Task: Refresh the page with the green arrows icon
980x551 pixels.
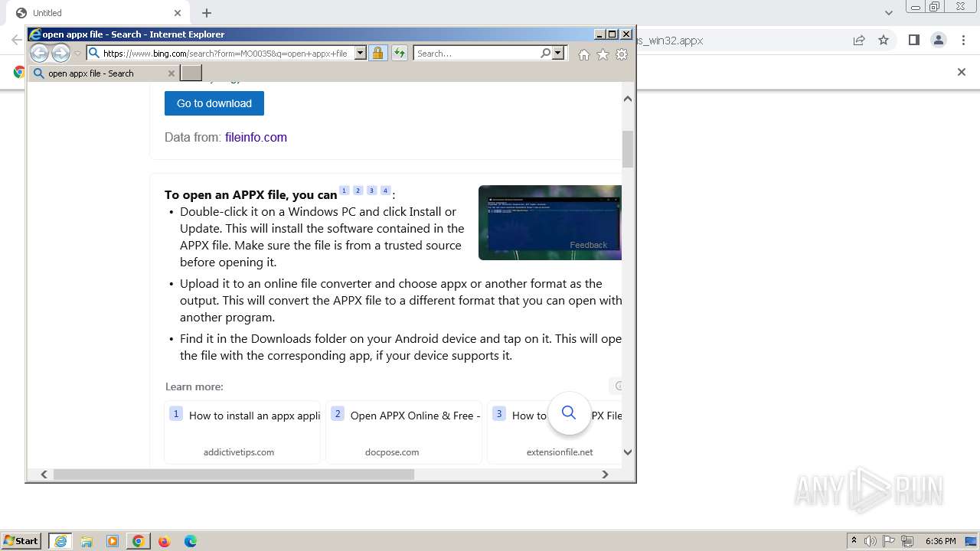Action: coord(399,53)
